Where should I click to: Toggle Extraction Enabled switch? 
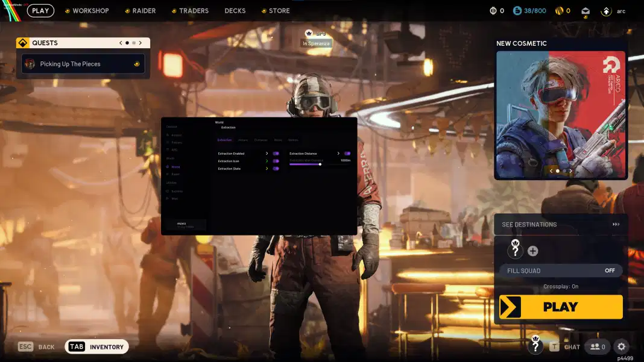point(276,154)
